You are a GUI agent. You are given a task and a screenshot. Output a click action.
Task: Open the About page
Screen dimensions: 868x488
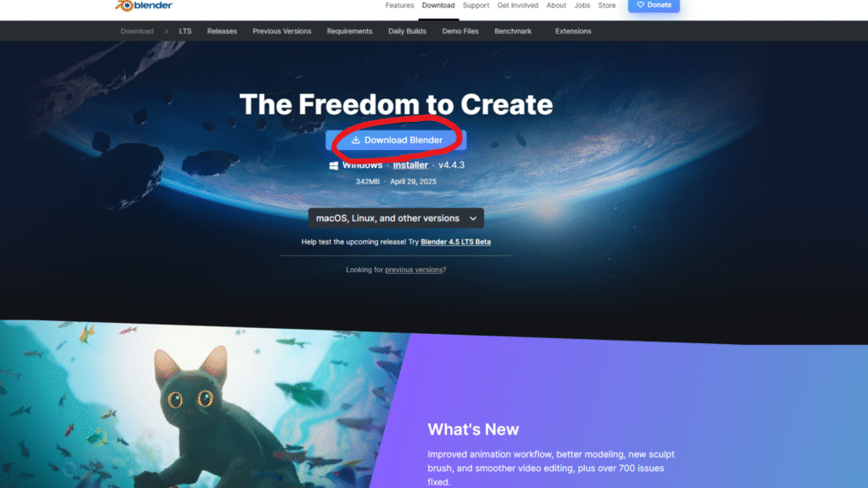point(556,6)
